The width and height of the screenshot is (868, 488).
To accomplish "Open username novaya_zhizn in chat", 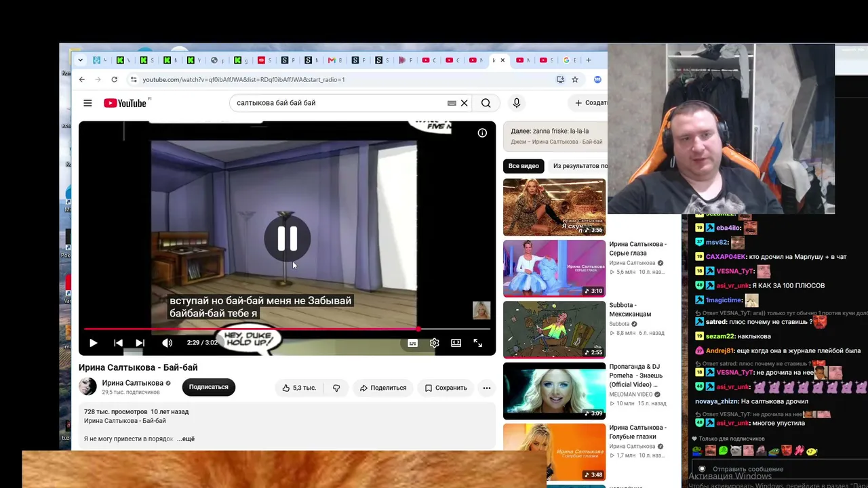I will [x=716, y=401].
